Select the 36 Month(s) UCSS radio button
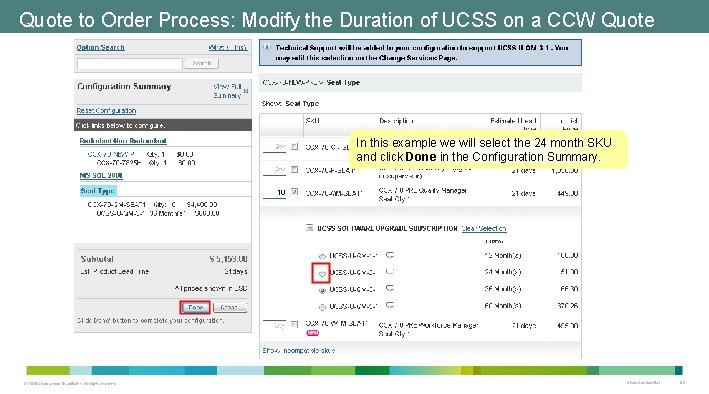 point(322,290)
